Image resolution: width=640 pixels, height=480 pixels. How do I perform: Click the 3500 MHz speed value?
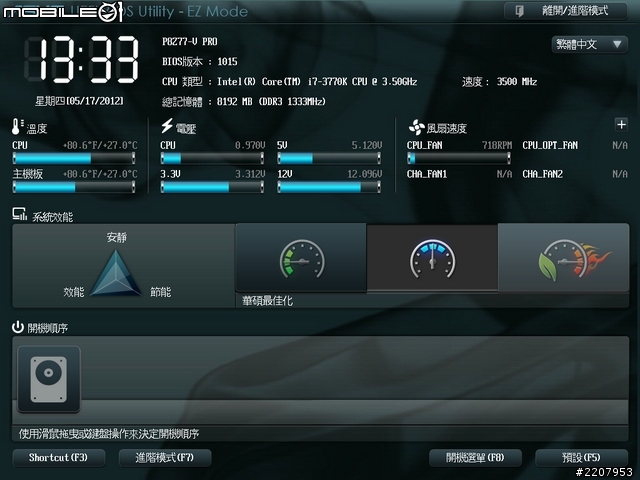(x=517, y=82)
